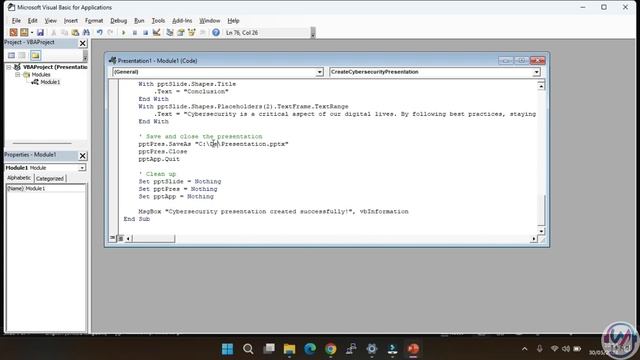
Task: Open the Add-Ins menu
Action: coord(182,20)
